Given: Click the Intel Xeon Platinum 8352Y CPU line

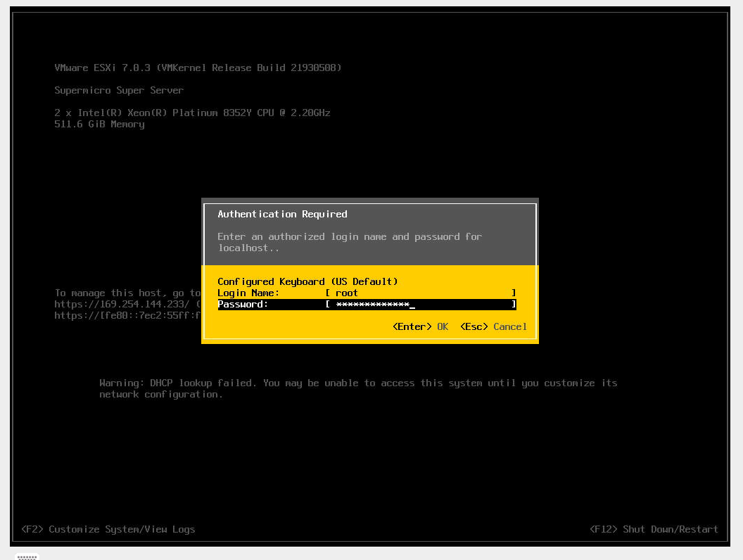Looking at the screenshot, I should (x=192, y=113).
